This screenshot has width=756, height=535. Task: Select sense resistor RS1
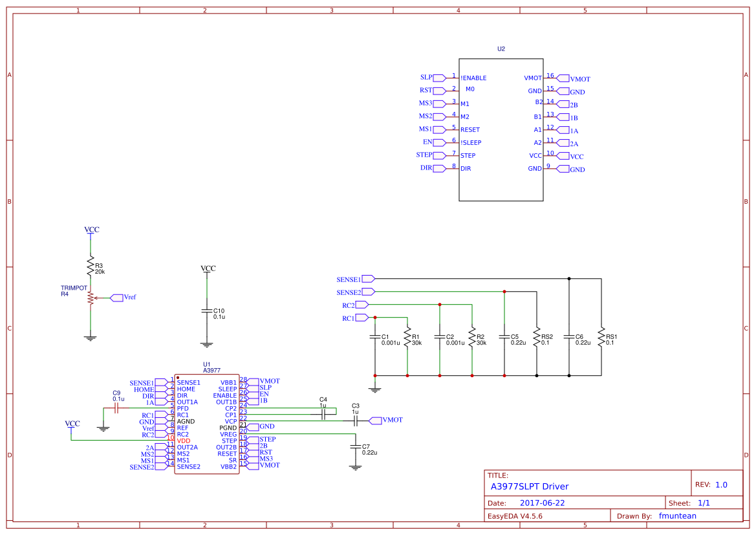pyautogui.click(x=601, y=336)
